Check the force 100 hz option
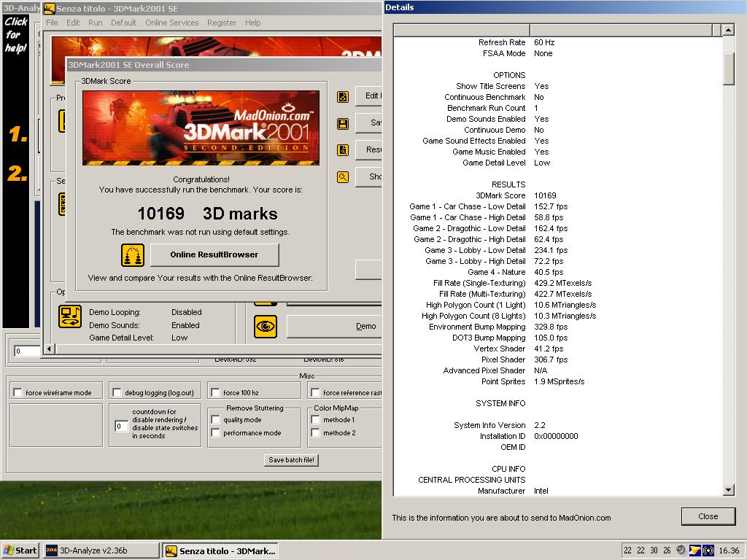Screen dimensions: 747x560 pyautogui.click(x=216, y=392)
